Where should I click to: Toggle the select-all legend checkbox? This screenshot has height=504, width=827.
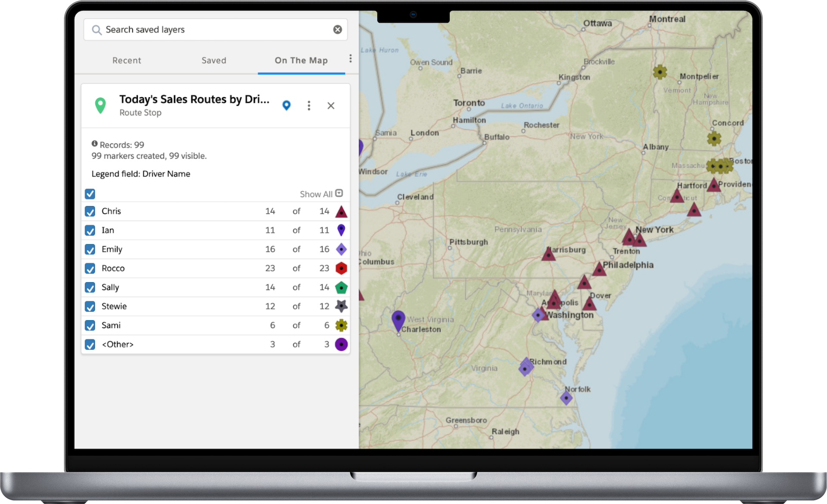pyautogui.click(x=90, y=194)
